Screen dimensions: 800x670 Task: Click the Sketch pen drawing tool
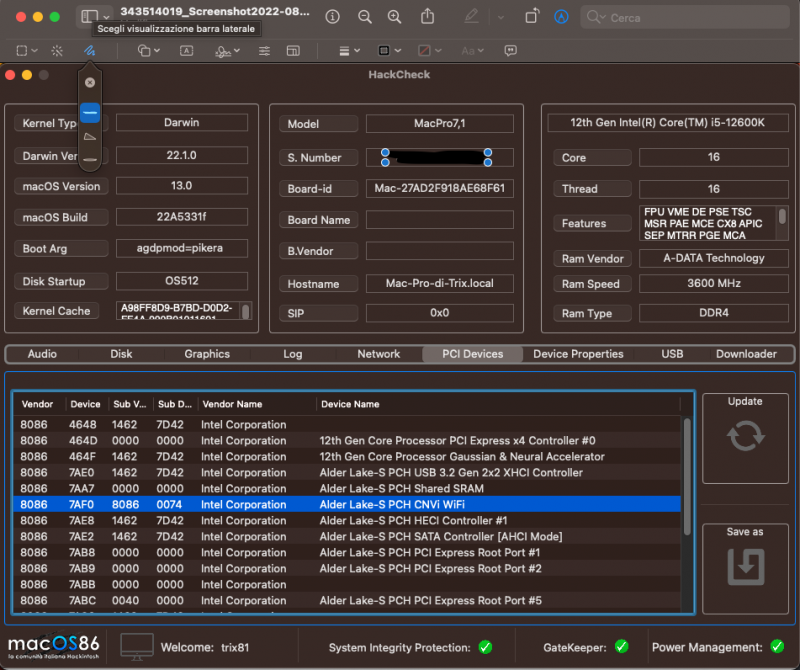tap(89, 50)
